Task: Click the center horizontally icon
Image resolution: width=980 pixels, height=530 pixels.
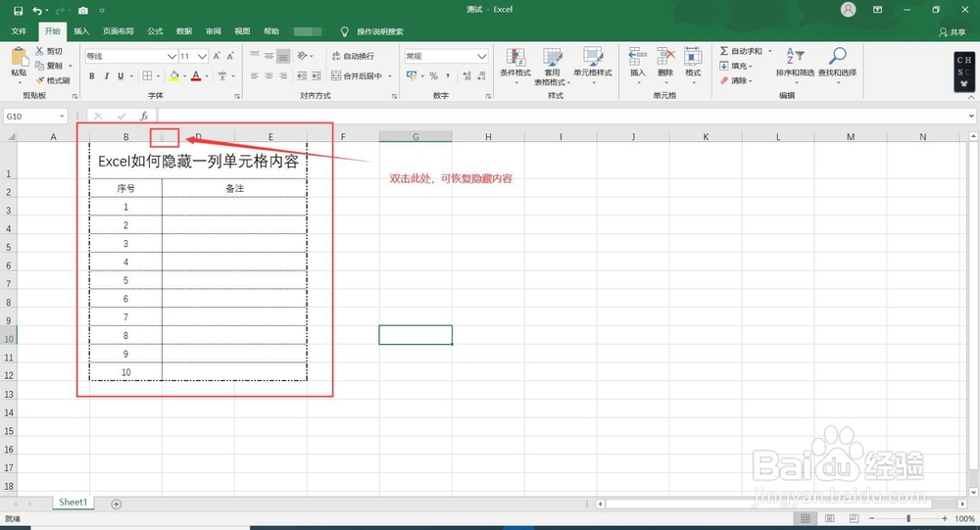Action: coord(269,75)
